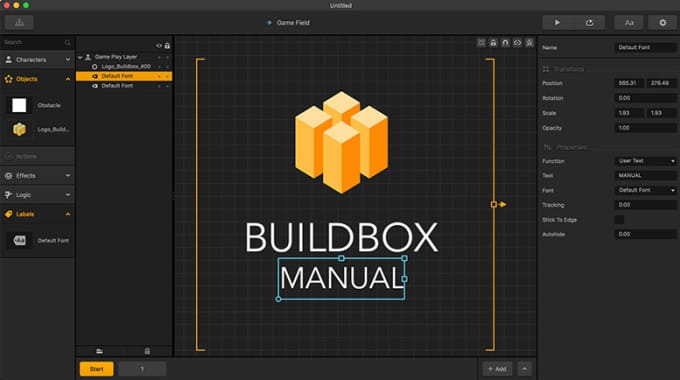
Task: Toggle the lock column header icon
Action: (167, 46)
